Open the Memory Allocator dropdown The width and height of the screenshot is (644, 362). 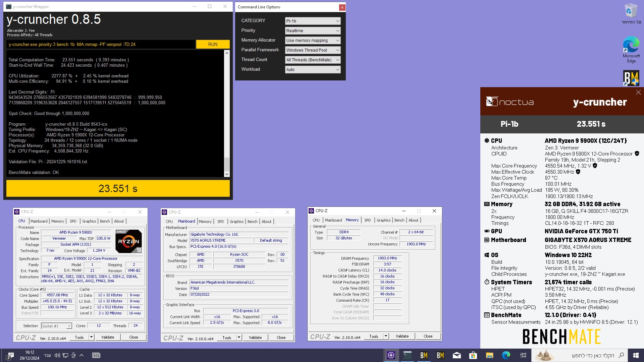click(313, 40)
